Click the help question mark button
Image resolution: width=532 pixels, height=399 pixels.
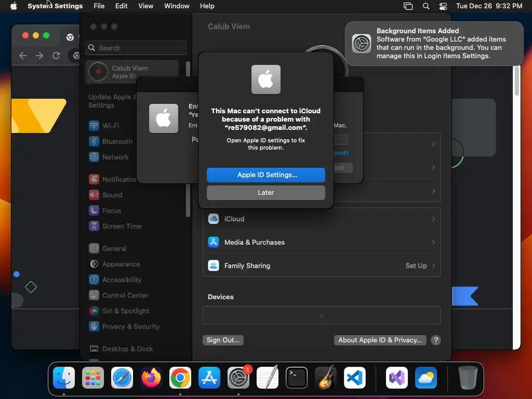coord(436,340)
